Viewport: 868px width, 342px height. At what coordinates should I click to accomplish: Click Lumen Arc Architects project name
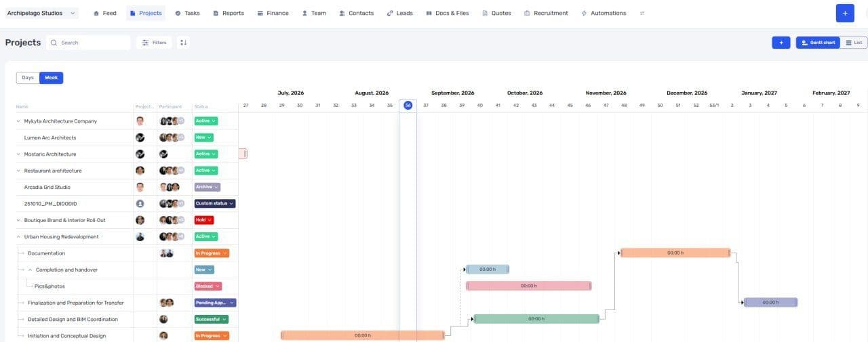50,137
